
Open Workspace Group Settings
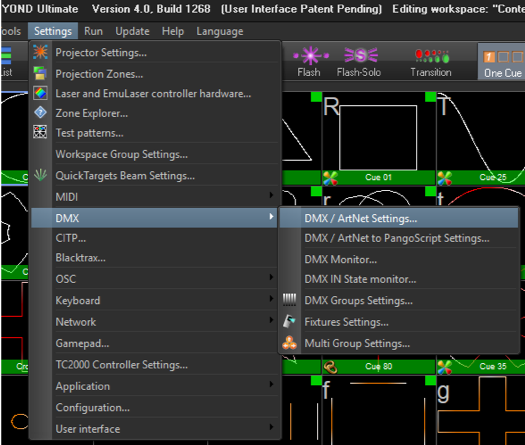point(154,154)
